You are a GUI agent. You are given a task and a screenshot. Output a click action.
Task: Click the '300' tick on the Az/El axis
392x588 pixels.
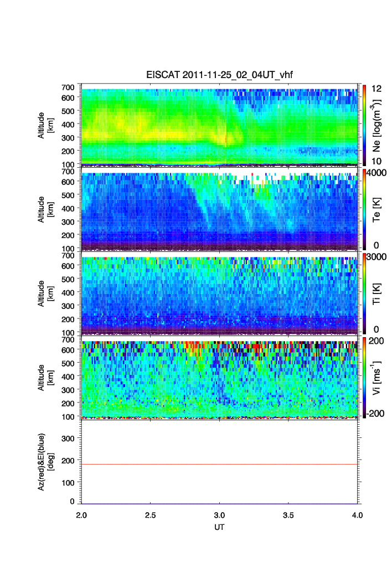(68, 438)
